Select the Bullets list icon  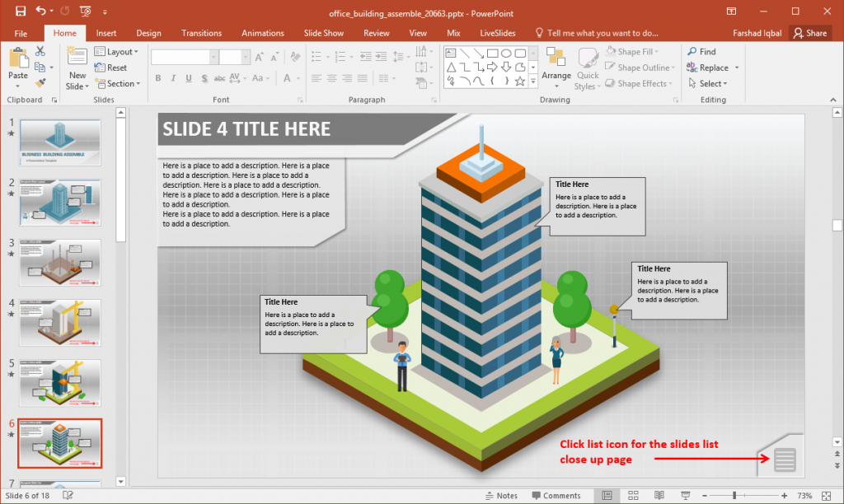[x=317, y=56]
